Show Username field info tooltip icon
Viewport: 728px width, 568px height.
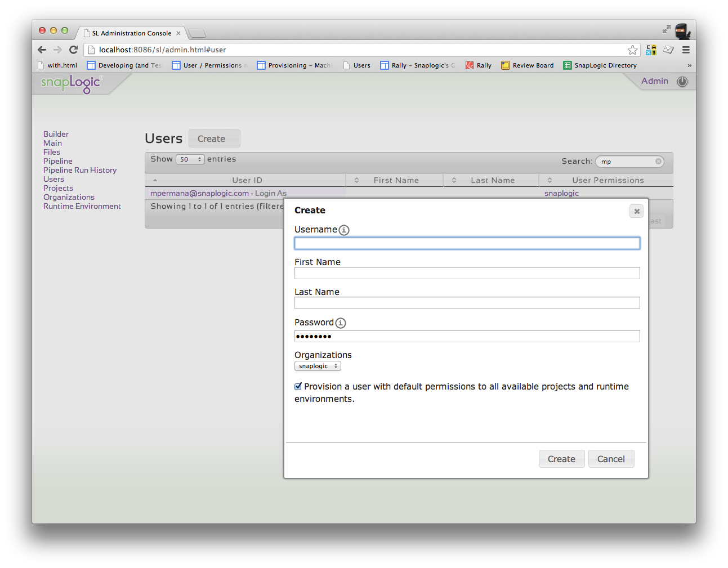click(x=344, y=230)
